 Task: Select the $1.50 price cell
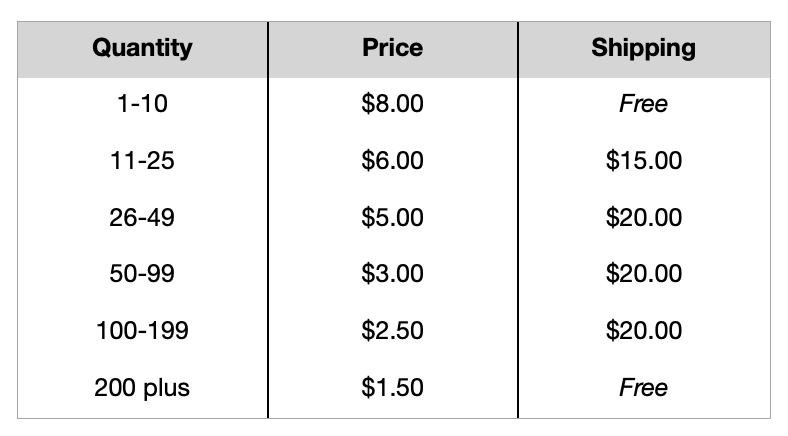point(392,387)
